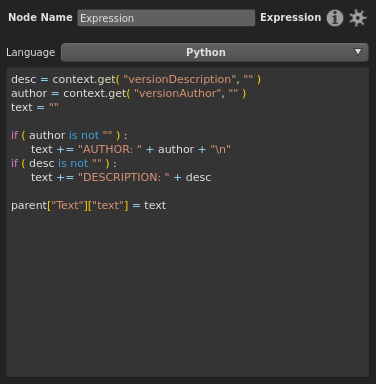Click the "versionDescription" string in the code
The height and width of the screenshot is (384, 376).
pyautogui.click(x=180, y=79)
